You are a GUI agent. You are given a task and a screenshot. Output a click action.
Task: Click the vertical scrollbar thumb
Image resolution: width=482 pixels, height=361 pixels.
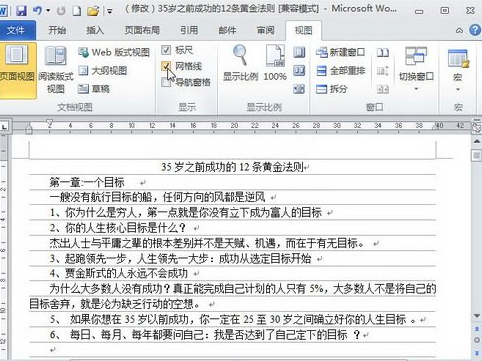click(x=477, y=155)
